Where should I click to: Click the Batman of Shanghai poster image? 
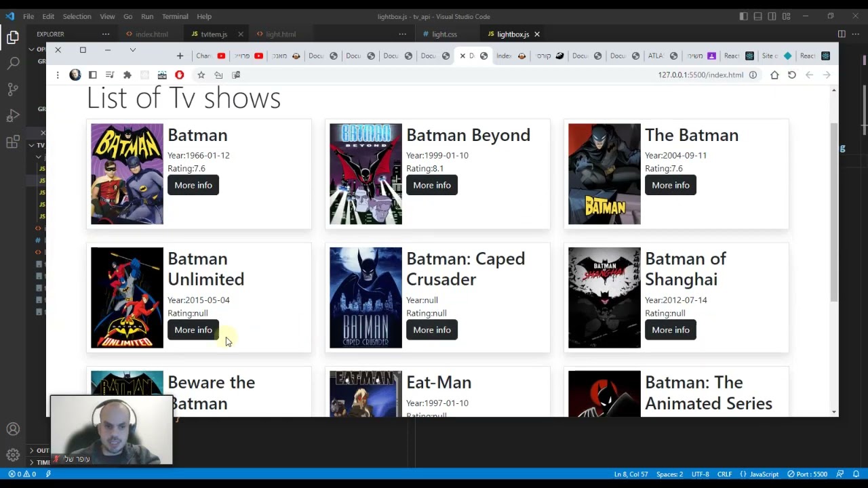coord(604,298)
